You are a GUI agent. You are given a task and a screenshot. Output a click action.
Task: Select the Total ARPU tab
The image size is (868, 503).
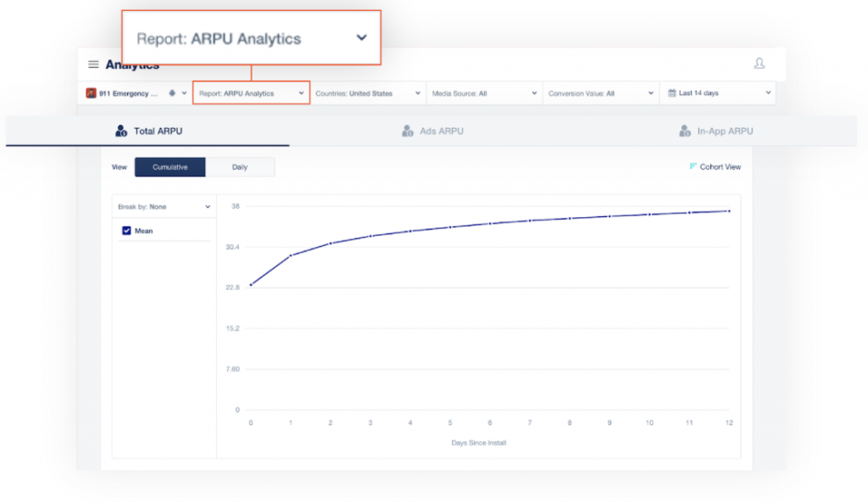coord(149,131)
